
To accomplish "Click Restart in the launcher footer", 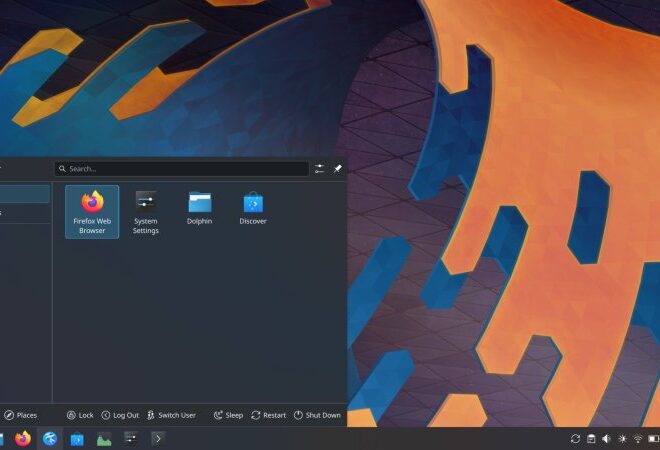I will (269, 415).
